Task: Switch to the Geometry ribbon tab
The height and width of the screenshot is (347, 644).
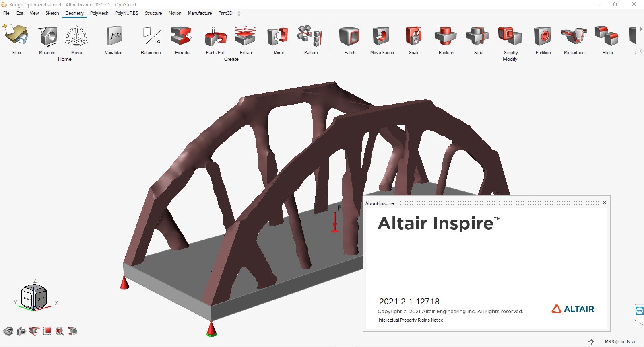Action: pyautogui.click(x=74, y=13)
